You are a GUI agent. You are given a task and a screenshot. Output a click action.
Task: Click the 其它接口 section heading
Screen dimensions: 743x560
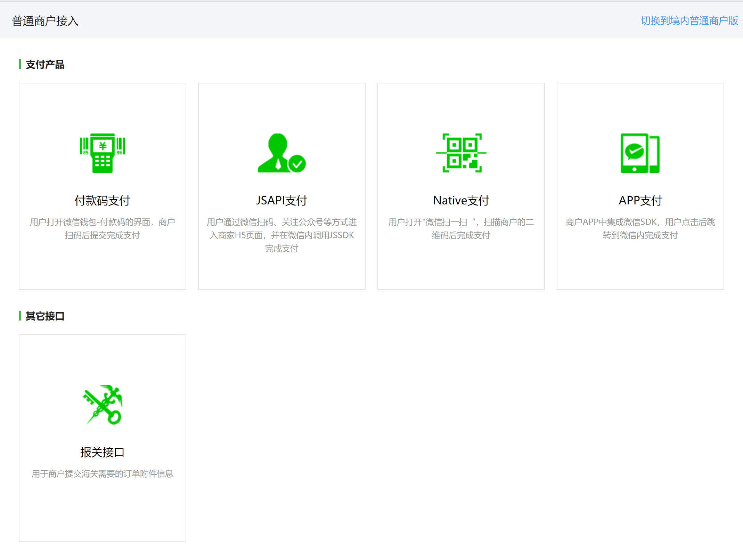pos(45,316)
